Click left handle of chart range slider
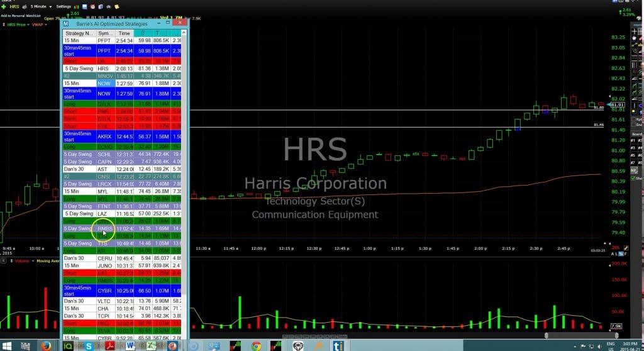This screenshot has width=644, height=351. (546, 335)
